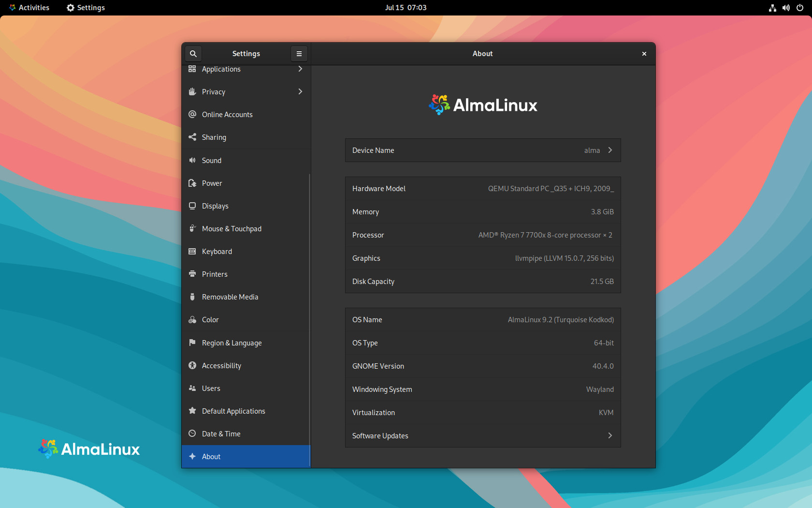Select the About panel entry

click(246, 457)
